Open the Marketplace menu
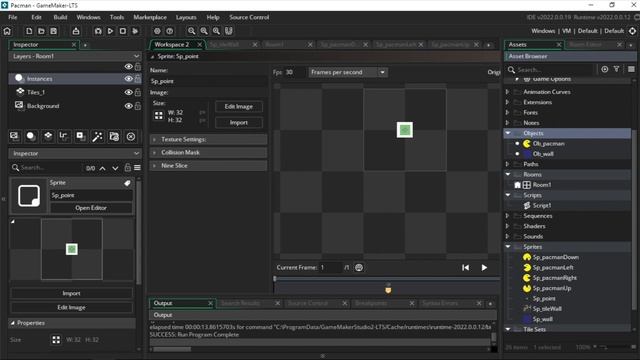Image resolution: width=640 pixels, height=360 pixels. pos(150,17)
